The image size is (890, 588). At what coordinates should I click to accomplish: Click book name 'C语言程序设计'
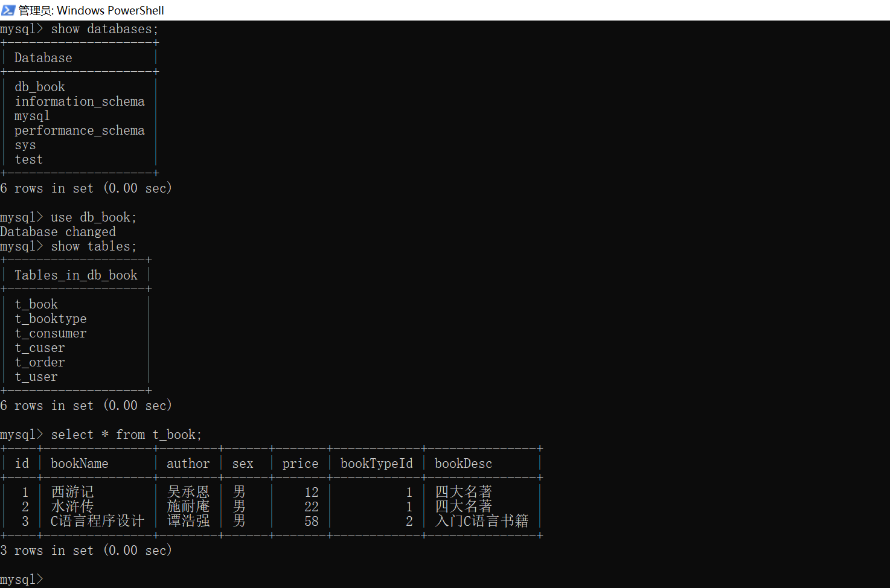point(98,521)
